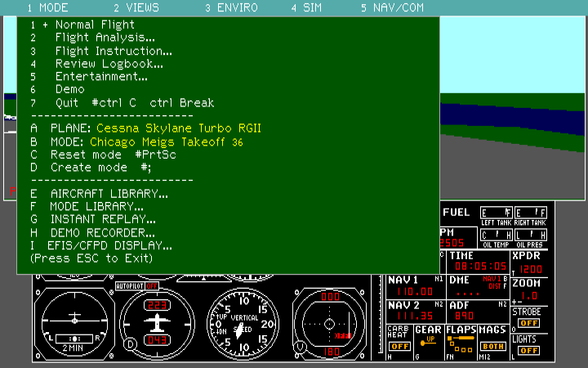Click the right tank fuel gauge
588x368 pixels.
point(530,213)
